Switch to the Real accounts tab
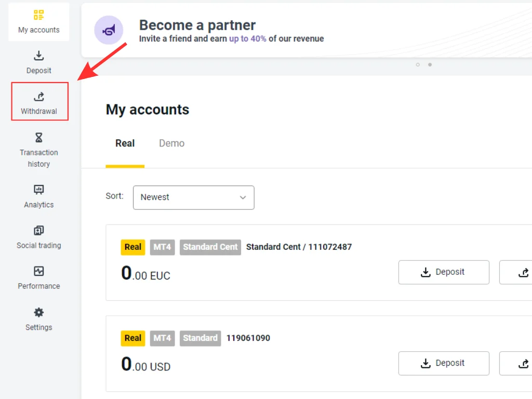 (125, 143)
